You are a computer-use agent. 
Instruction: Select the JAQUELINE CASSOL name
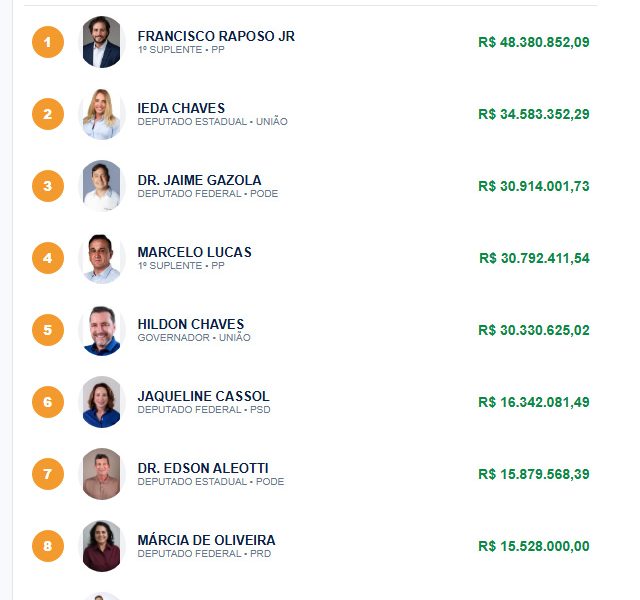point(203,396)
